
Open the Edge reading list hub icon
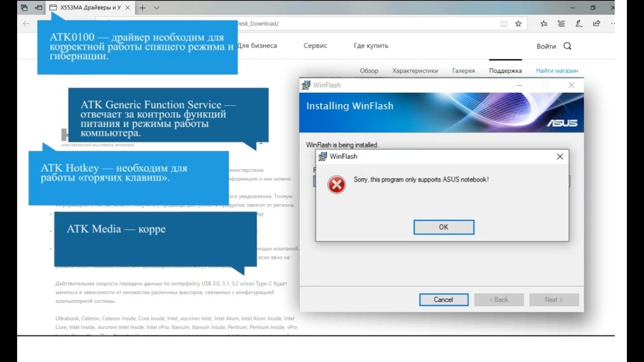coord(561,24)
